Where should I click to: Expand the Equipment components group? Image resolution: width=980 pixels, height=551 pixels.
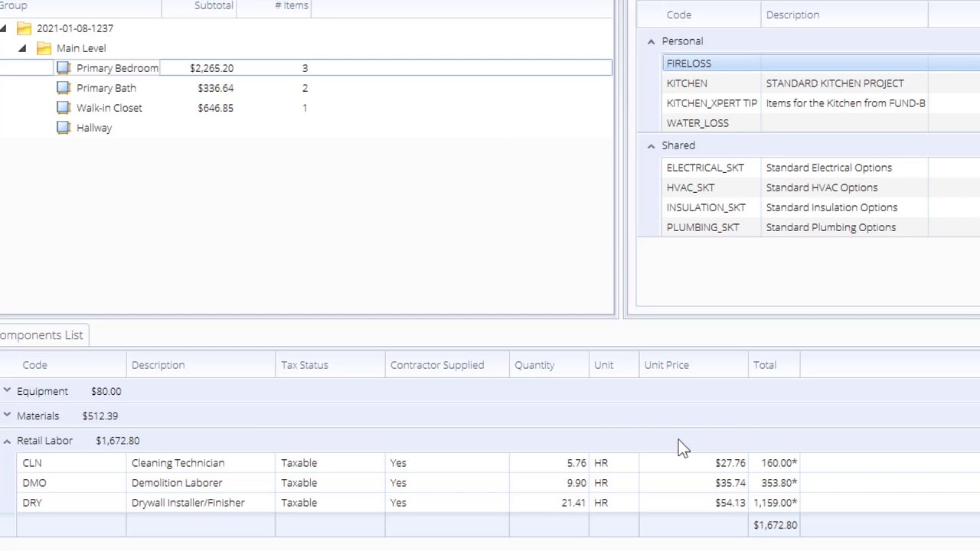[7, 391]
